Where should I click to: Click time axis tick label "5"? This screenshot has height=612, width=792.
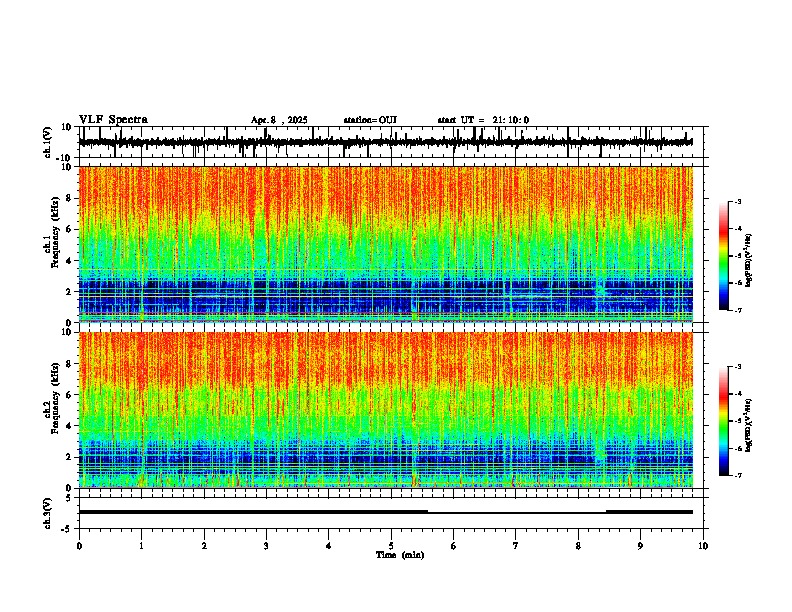(391, 546)
